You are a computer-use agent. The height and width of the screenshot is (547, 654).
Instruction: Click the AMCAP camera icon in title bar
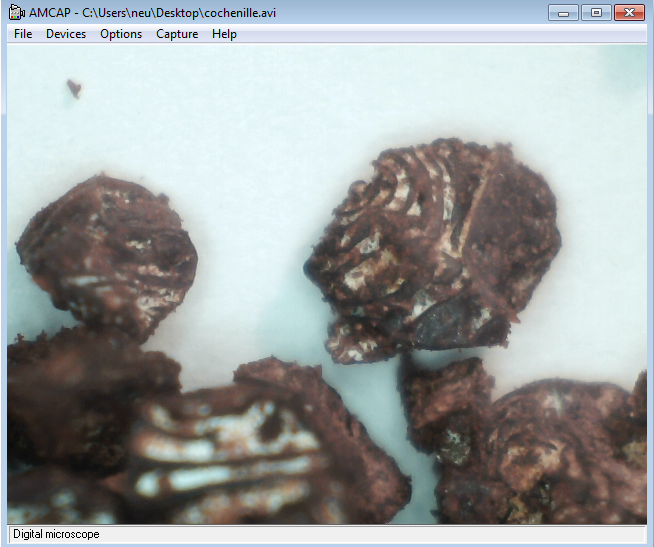point(16,13)
